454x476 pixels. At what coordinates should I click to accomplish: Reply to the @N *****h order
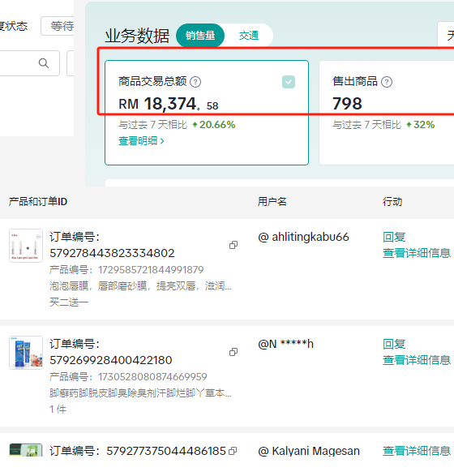[394, 344]
